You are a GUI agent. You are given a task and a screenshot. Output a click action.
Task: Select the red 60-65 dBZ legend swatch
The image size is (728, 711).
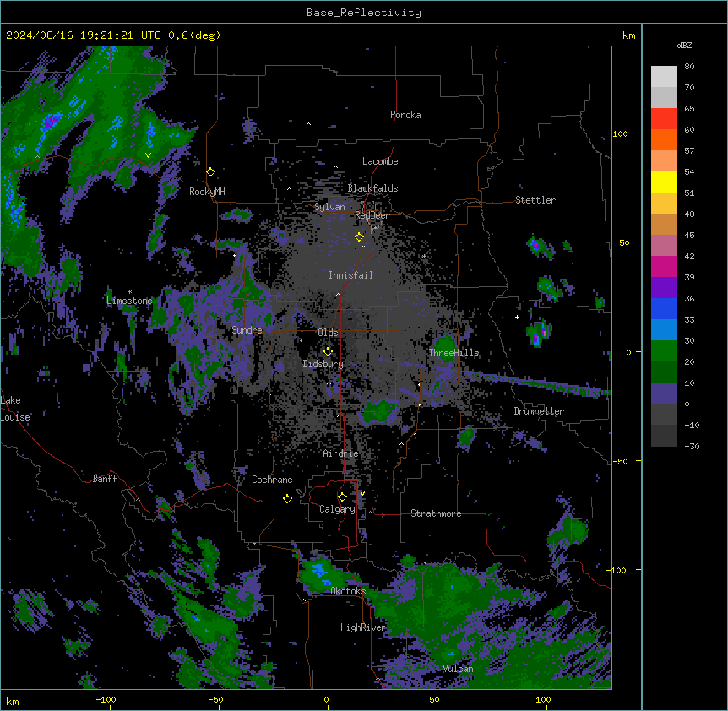pyautogui.click(x=664, y=119)
